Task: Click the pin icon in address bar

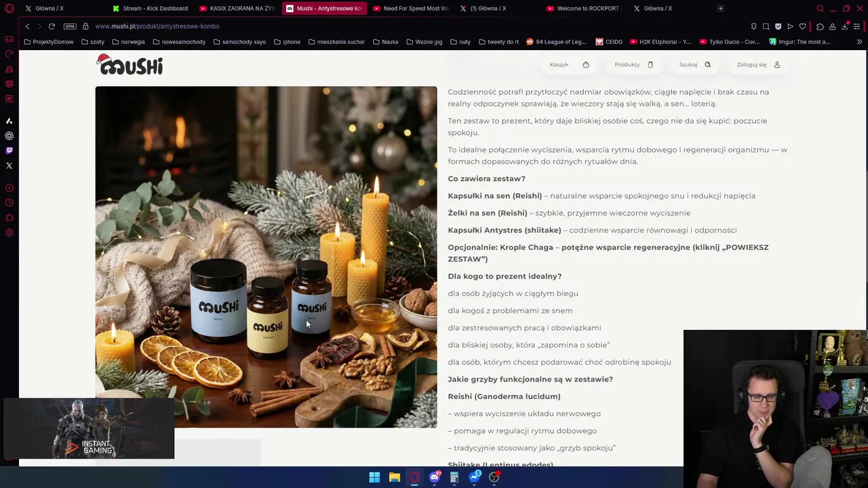Action: pyautogui.click(x=753, y=26)
